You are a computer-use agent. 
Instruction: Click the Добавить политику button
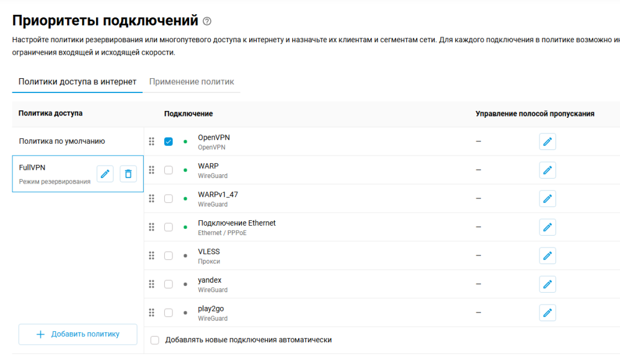pyautogui.click(x=78, y=334)
